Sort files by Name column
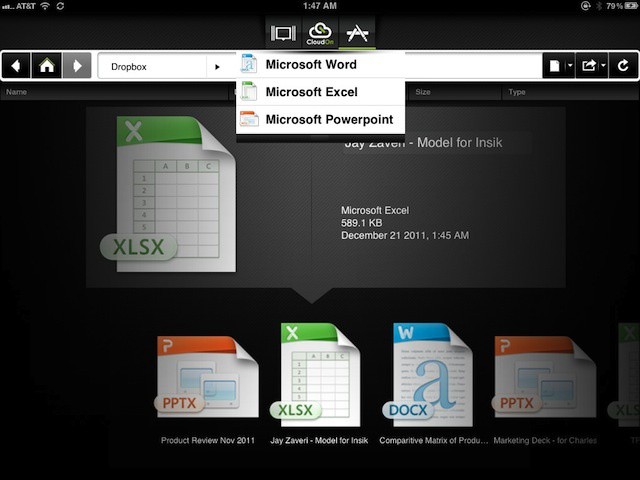Screen dimensions: 640x480 pyautogui.click(x=17, y=92)
